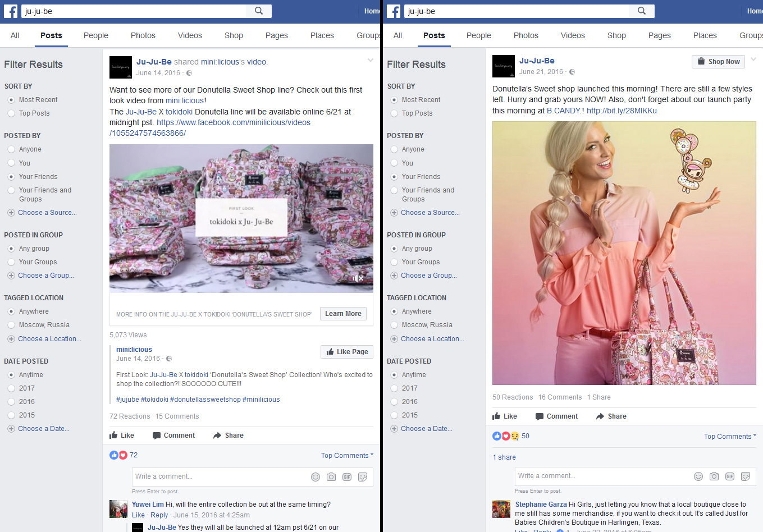Click the globe privacy icon beside June 21, 2016
The height and width of the screenshot is (532, 763).
tap(572, 72)
